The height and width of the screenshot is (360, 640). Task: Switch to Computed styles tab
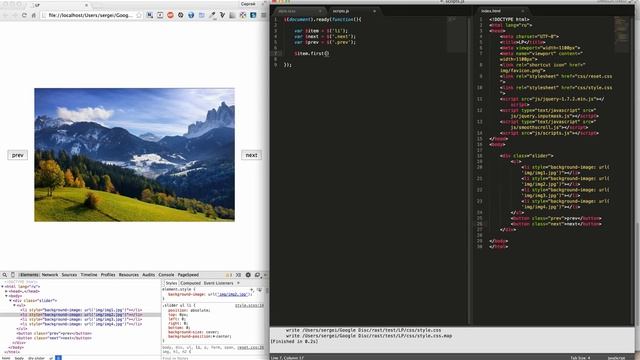[190, 283]
